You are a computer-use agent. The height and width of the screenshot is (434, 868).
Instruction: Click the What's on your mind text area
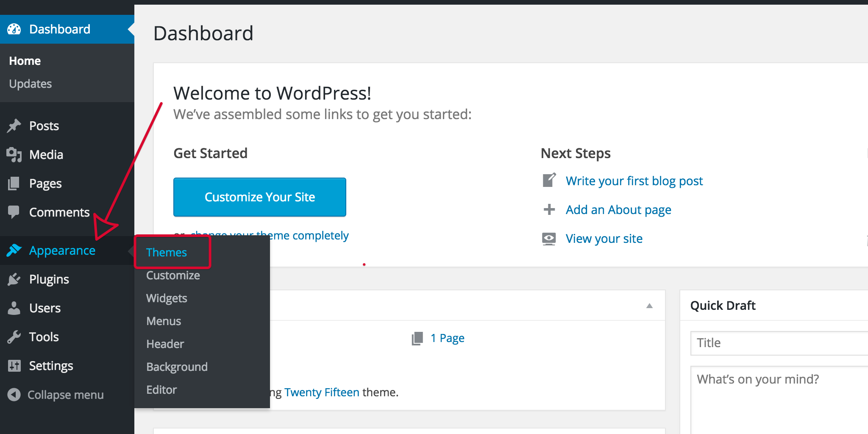[x=779, y=400]
